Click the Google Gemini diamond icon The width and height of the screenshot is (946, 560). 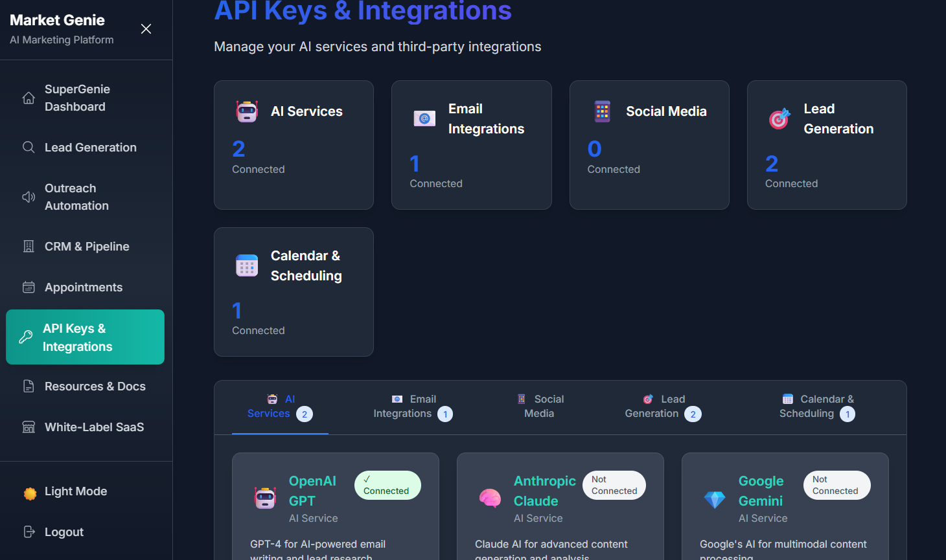(x=715, y=498)
